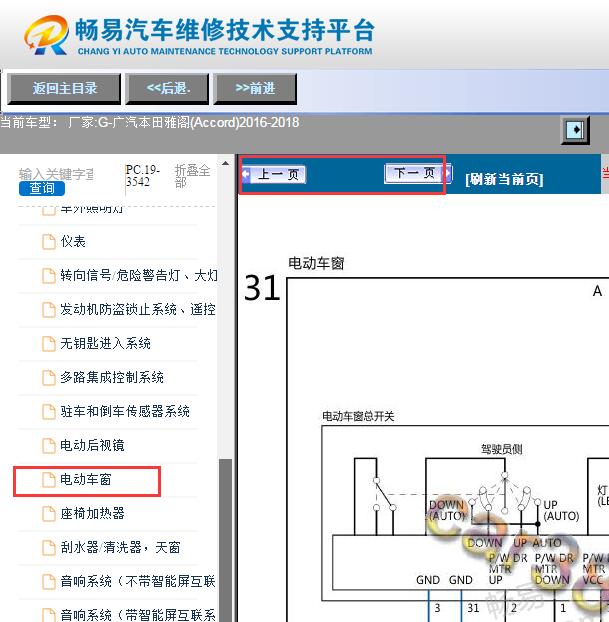Click document icon beside 电动后视镜

pos(49,445)
